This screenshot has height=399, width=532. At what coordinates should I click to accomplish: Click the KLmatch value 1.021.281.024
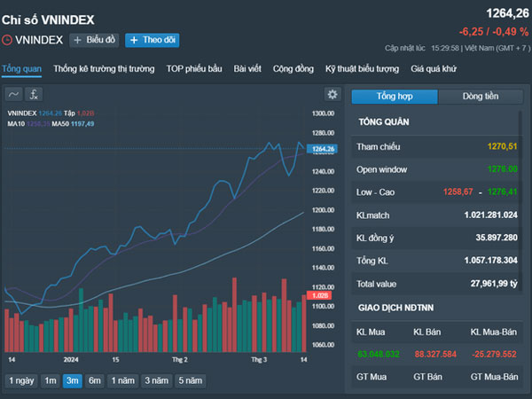[x=490, y=215]
